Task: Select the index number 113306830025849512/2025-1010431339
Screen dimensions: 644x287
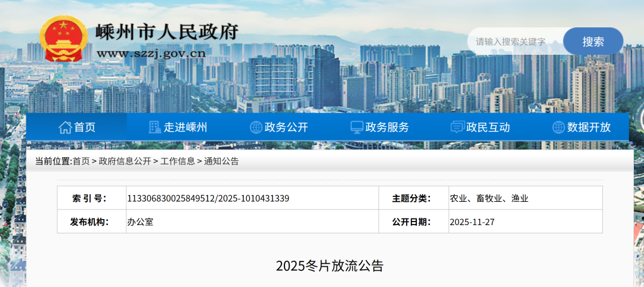Action: tap(208, 198)
